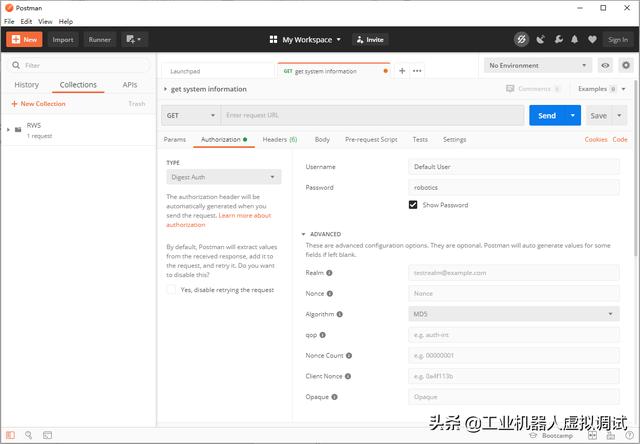This screenshot has width=640, height=444.
Task: Click the New button icon
Action: tap(16, 40)
